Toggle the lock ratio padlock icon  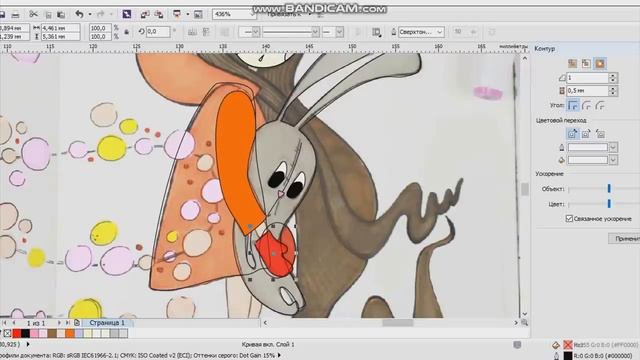[x=127, y=32]
